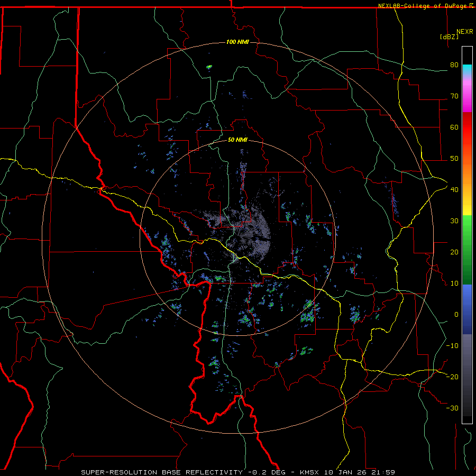Click the 40 value on dBZ scale
Screen dimensions: 476x476
pos(454,190)
